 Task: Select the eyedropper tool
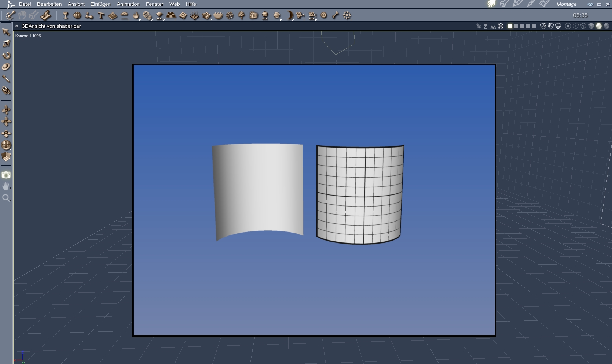(x=6, y=79)
